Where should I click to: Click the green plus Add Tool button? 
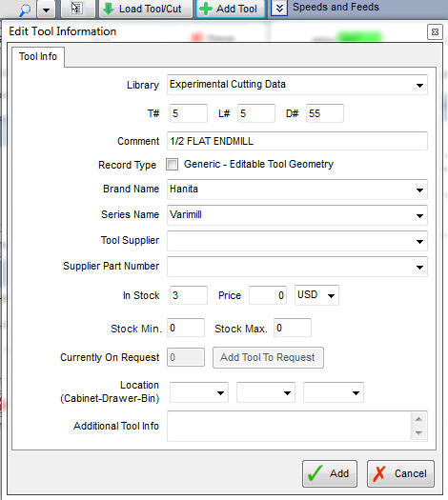click(x=230, y=9)
